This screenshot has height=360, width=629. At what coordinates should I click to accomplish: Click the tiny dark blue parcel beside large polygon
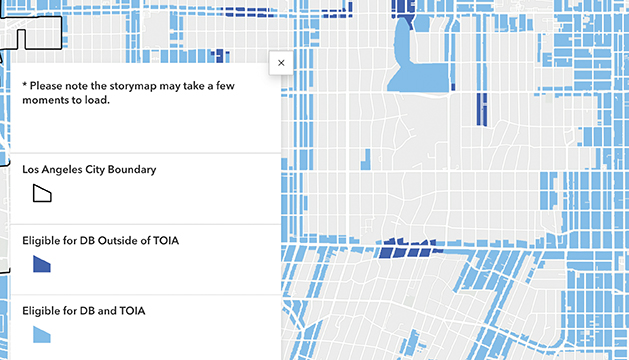(453, 87)
